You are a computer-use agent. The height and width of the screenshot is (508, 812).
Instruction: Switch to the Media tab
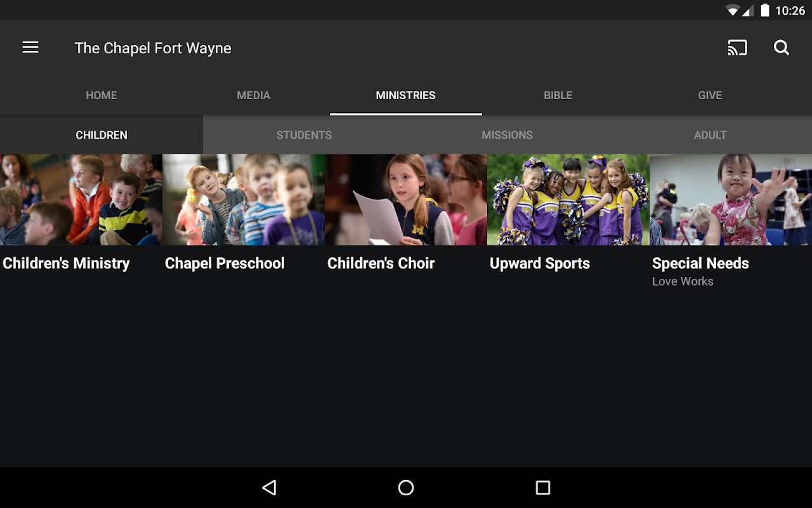click(254, 95)
